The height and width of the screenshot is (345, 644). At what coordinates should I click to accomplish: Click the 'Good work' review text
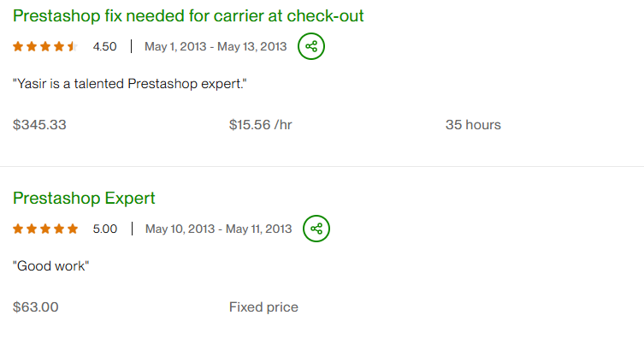tap(51, 266)
